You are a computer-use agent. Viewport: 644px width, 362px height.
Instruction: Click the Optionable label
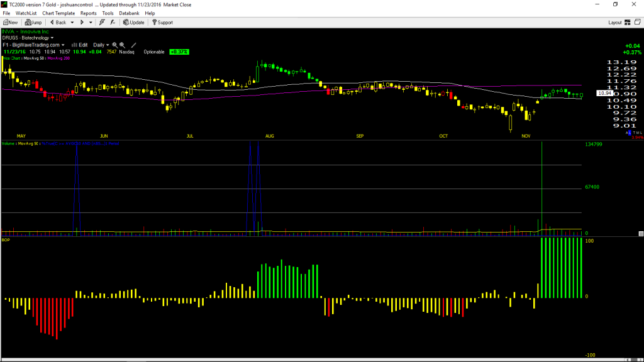click(x=154, y=52)
